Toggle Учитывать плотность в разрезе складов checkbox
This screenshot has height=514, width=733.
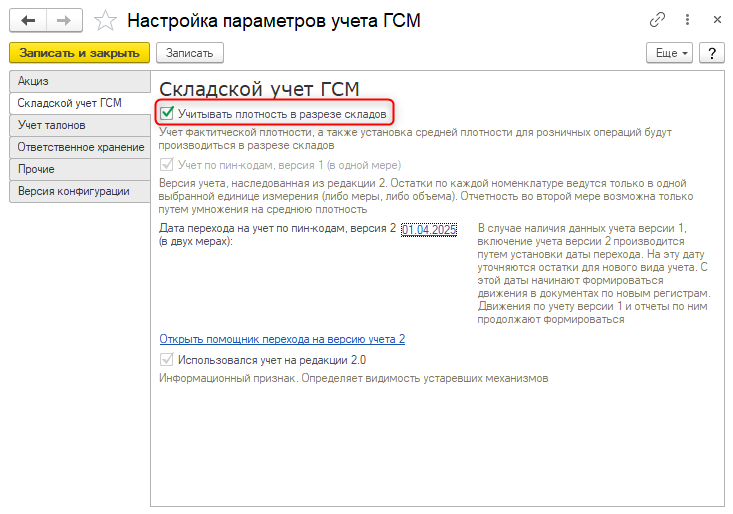click(x=168, y=114)
